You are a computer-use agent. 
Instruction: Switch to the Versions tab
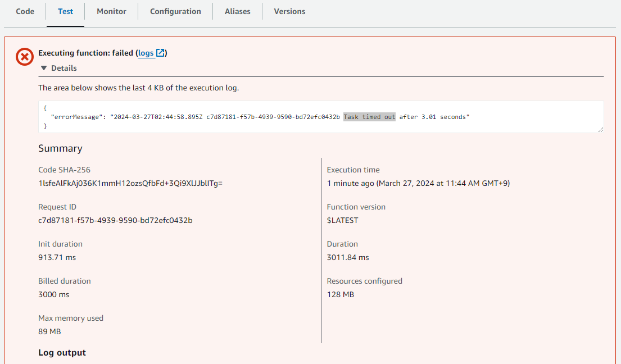(289, 11)
